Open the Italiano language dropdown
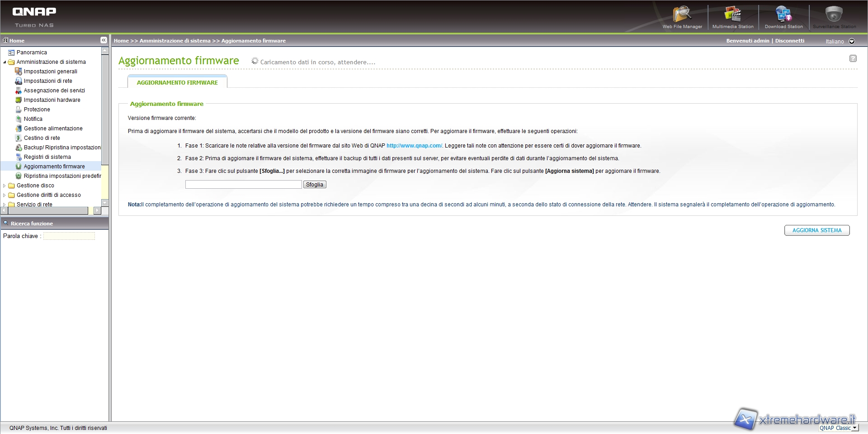Viewport: 868px width, 434px height. click(852, 41)
